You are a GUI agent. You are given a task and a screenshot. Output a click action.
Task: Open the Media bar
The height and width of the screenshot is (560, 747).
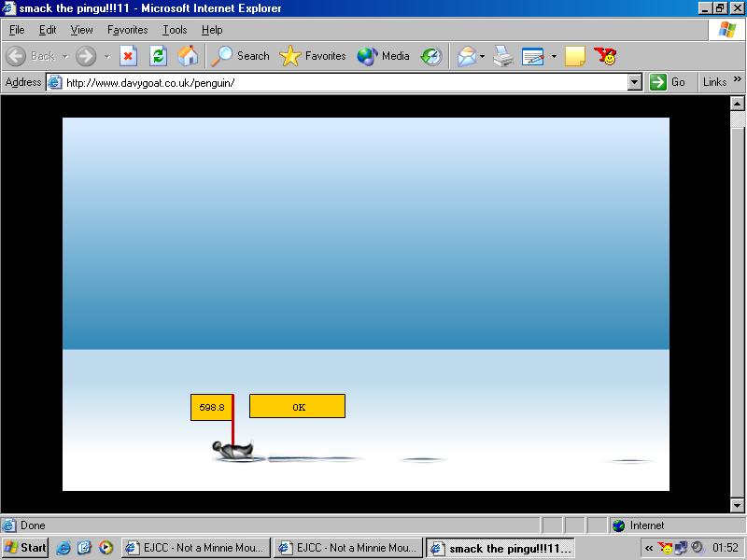[383, 56]
